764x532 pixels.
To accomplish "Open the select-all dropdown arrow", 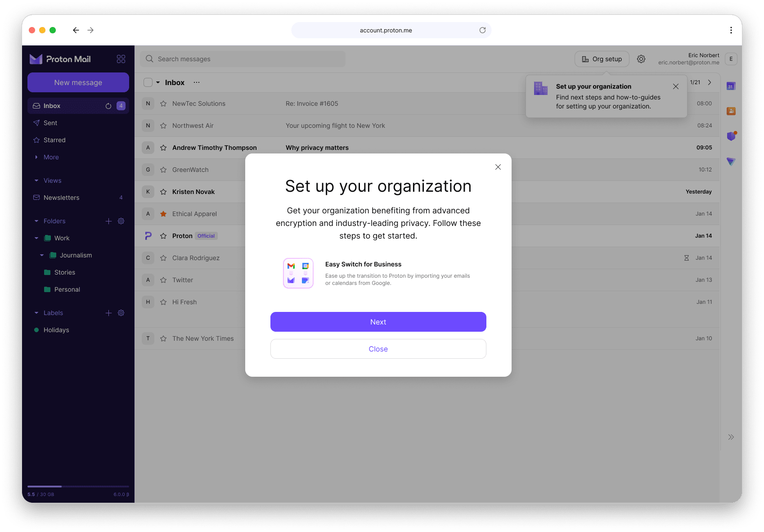I will 158,82.
